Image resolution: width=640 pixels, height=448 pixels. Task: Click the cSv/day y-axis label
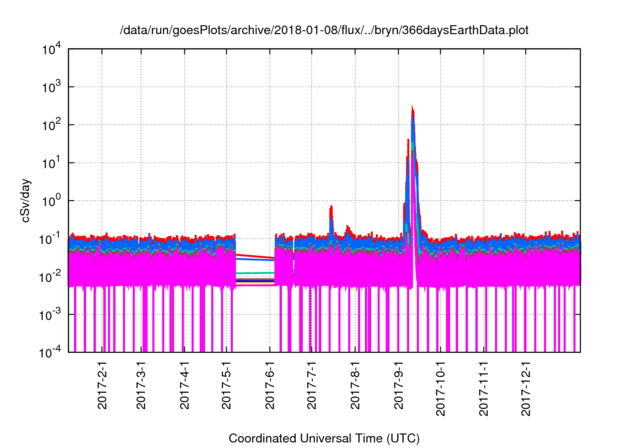(x=26, y=200)
